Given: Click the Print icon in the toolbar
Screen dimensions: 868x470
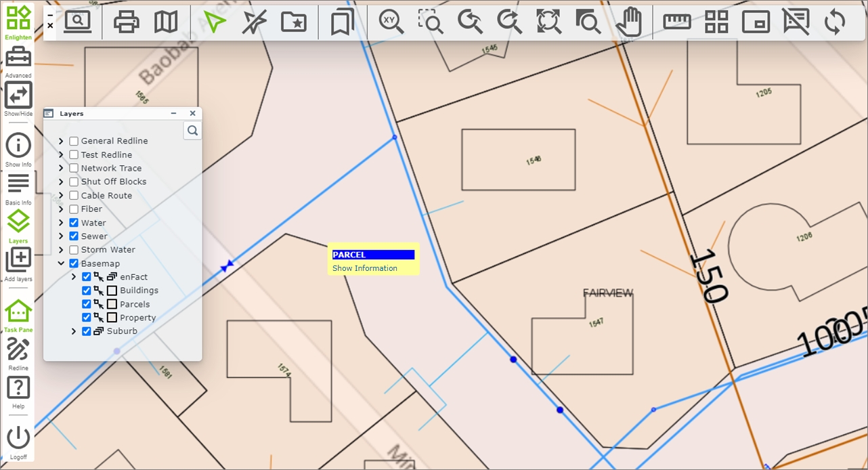Looking at the screenshot, I should 126,22.
